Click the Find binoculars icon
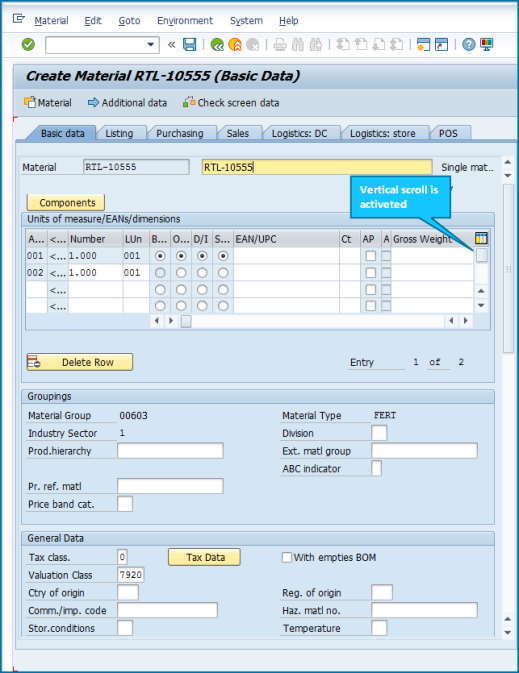This screenshot has height=673, width=519. click(298, 44)
